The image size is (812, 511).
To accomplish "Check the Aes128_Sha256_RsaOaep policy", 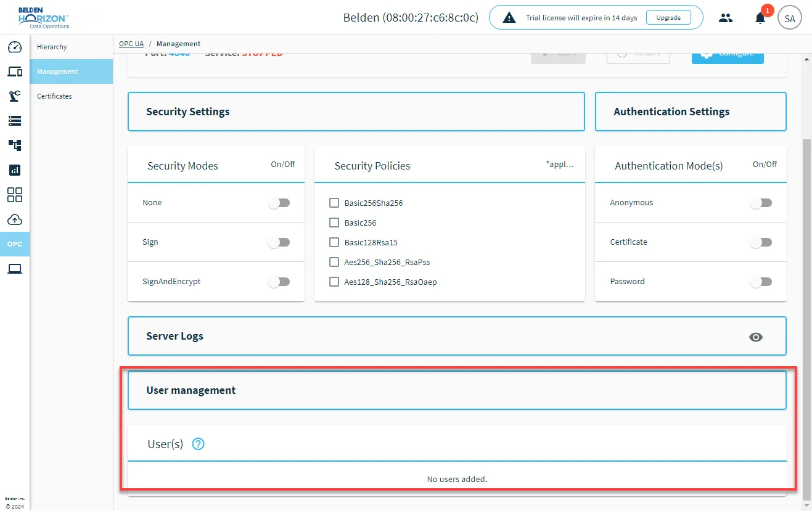I will pos(334,282).
